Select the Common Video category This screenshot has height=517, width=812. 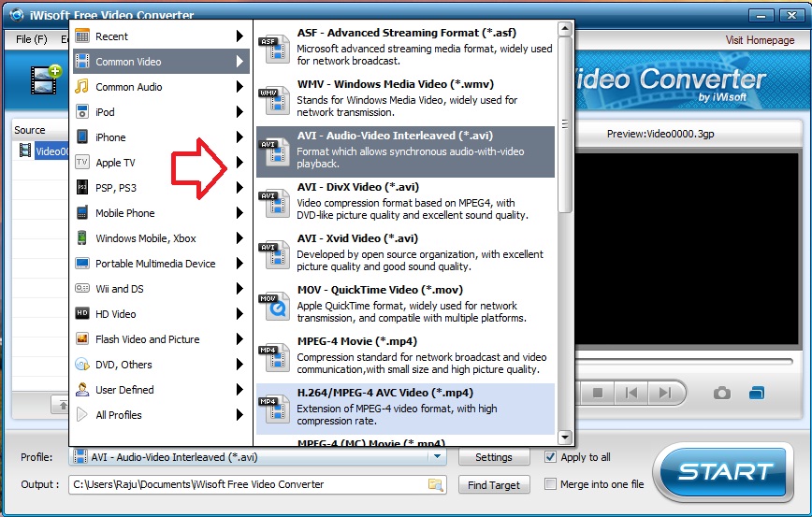[161, 61]
